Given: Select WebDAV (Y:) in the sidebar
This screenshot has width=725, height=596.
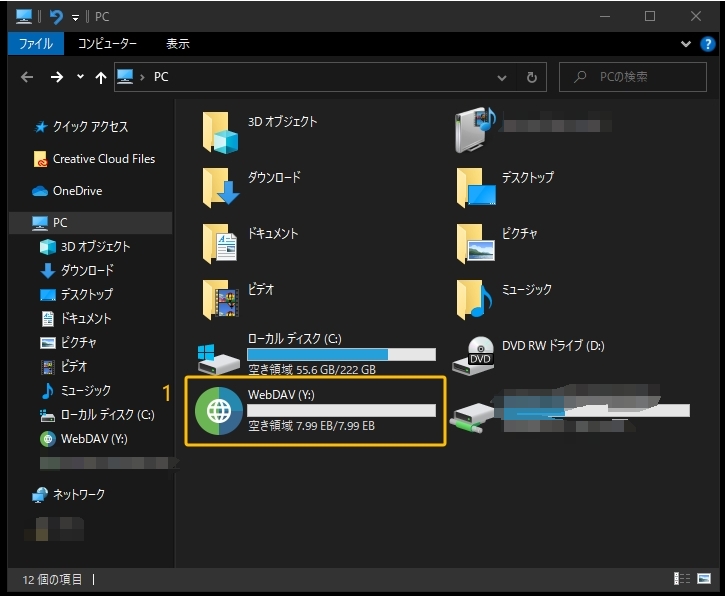Looking at the screenshot, I should coord(84,439).
